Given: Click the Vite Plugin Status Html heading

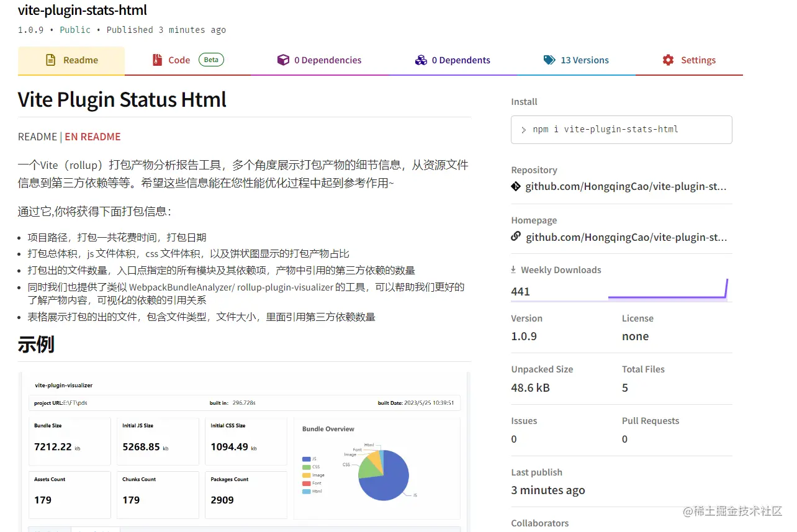Looking at the screenshot, I should pos(122,99).
